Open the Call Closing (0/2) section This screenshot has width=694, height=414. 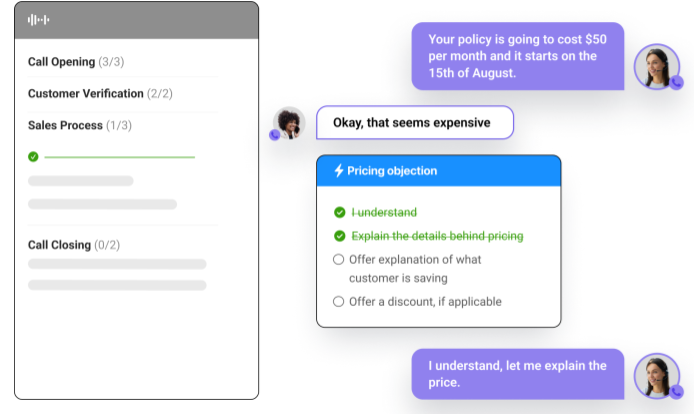[x=74, y=245]
